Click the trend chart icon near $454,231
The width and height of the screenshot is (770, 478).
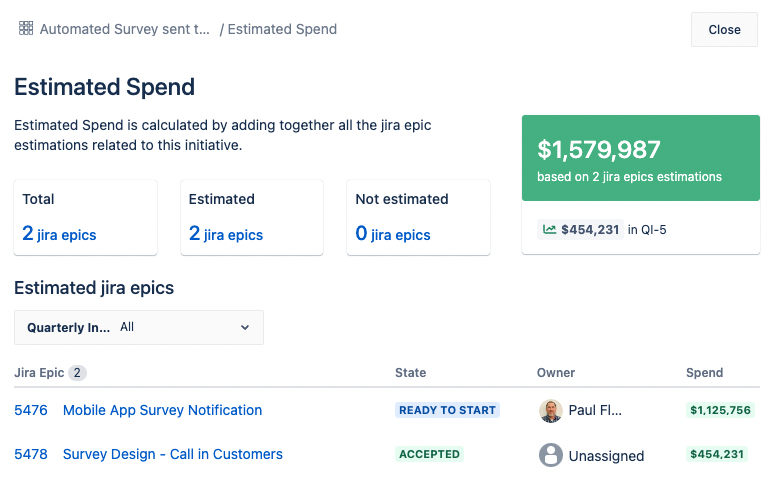tap(549, 229)
